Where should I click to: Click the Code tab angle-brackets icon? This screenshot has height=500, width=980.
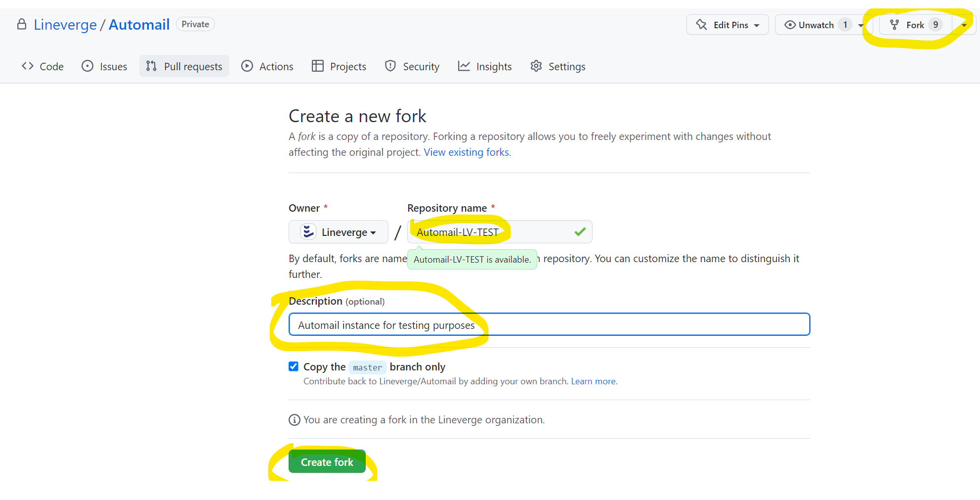[x=27, y=66]
